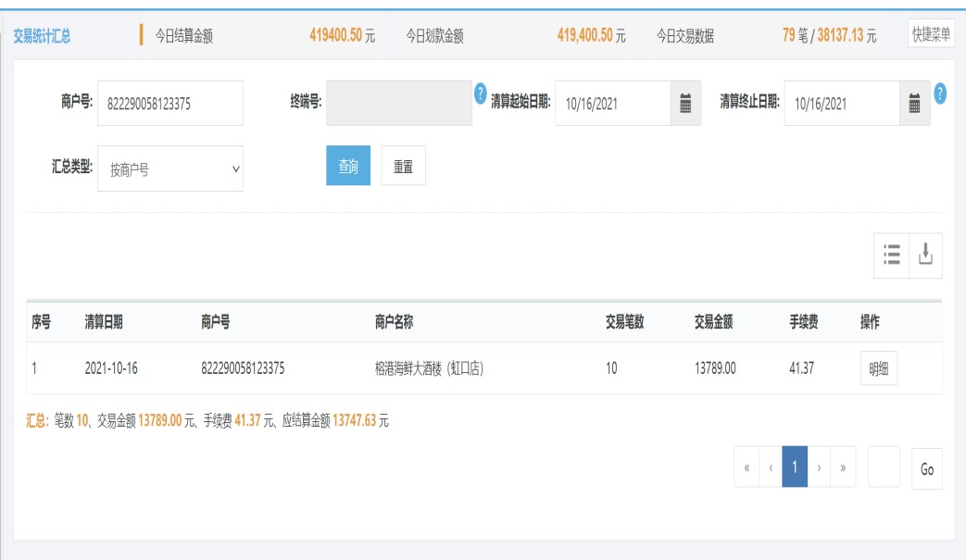Click the page number jump input box
Viewport: 966px width, 560px height.
click(x=884, y=468)
